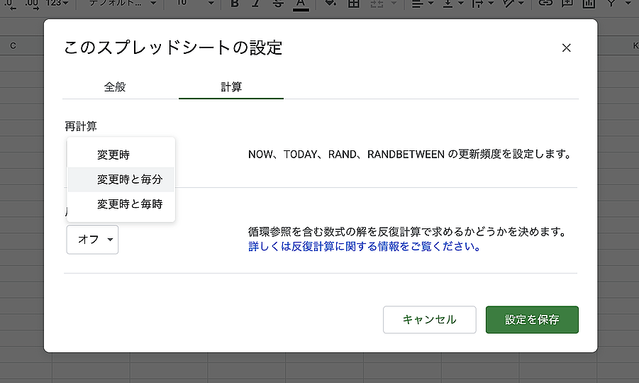The height and width of the screenshot is (383, 639).
Task: Click the insert chart icon
Action: coord(588,3)
